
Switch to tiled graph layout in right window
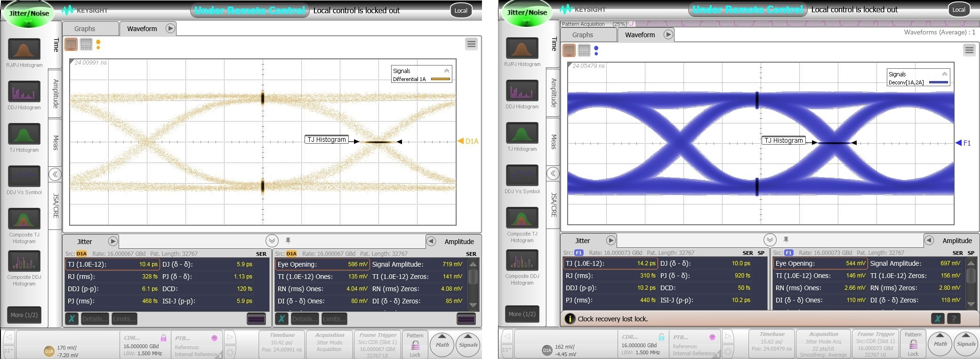[584, 50]
